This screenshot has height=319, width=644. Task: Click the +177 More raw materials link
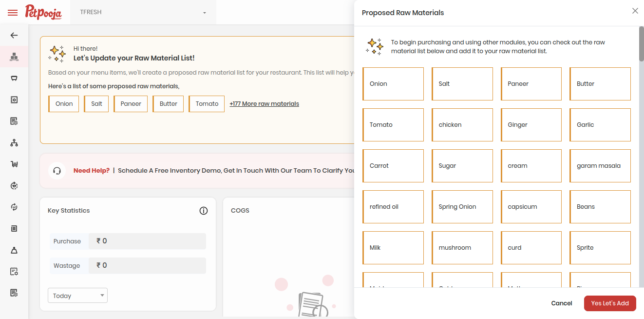point(264,104)
